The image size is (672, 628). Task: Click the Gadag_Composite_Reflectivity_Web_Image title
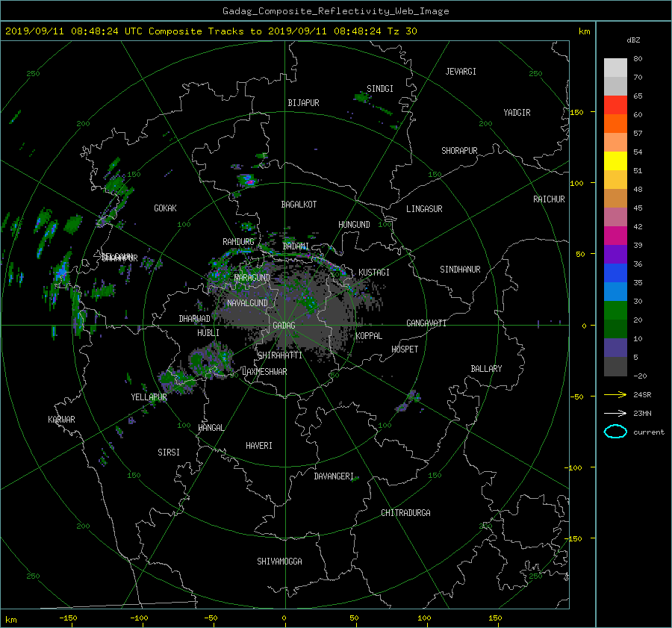tap(335, 11)
